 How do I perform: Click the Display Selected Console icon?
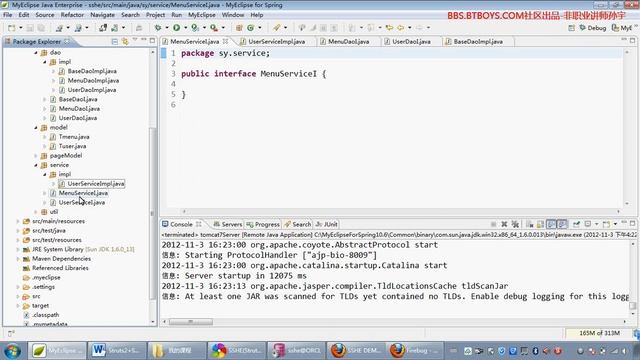(x=588, y=224)
